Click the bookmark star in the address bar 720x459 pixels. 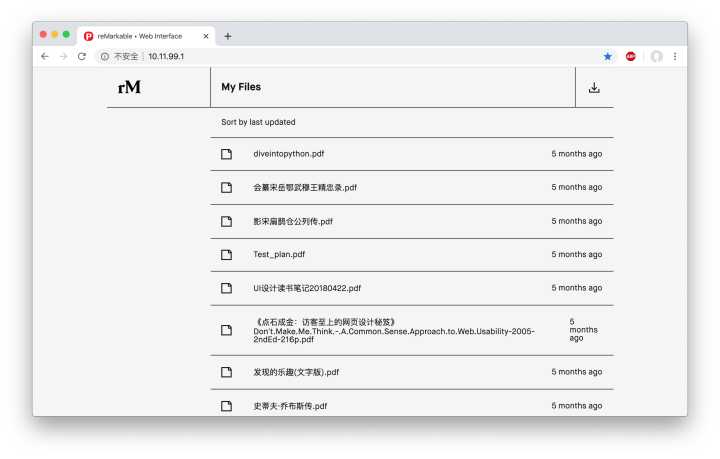(x=608, y=57)
